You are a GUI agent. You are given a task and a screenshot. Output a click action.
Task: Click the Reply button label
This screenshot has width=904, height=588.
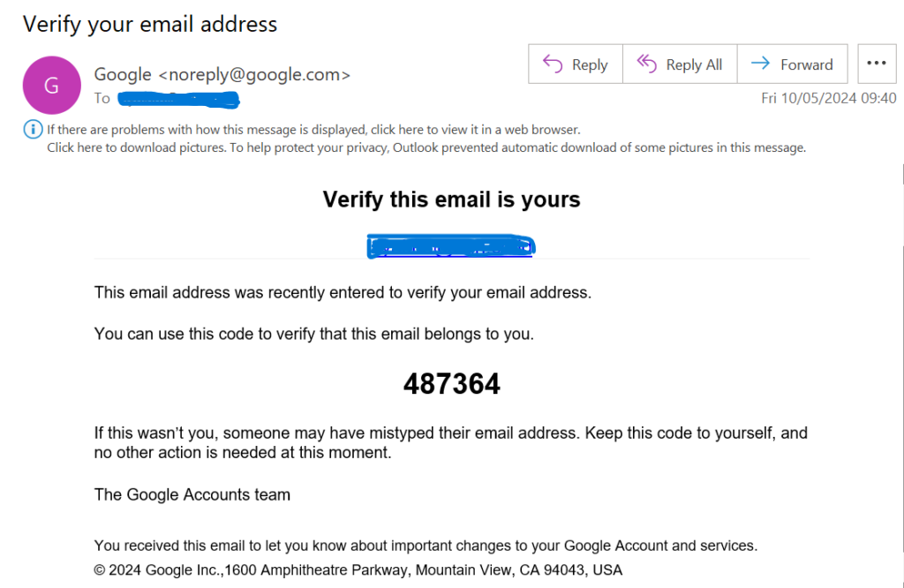[589, 64]
